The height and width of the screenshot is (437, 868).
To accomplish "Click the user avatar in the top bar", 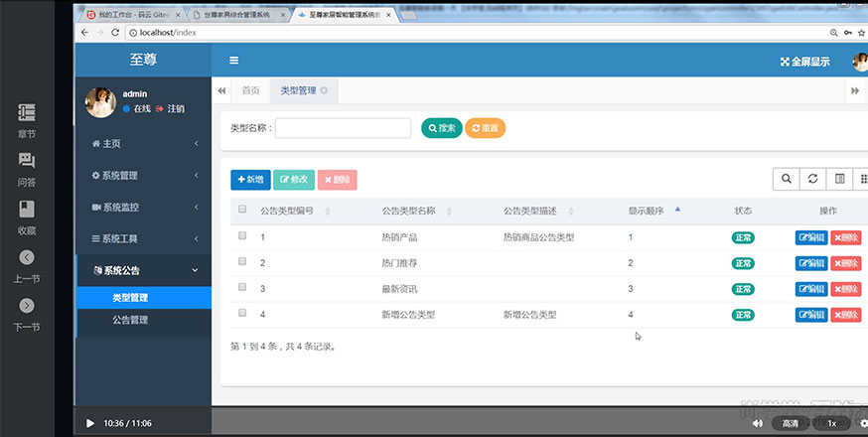I will click(861, 62).
